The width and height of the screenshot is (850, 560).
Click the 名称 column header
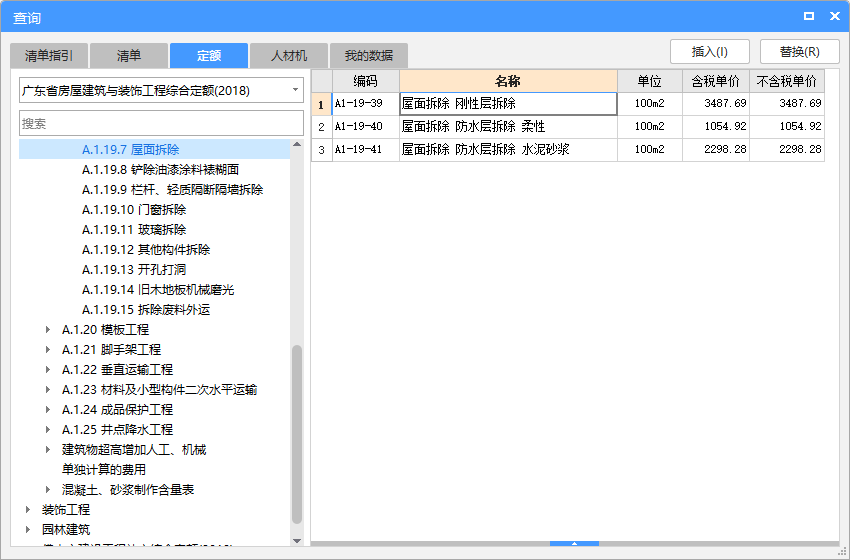[x=508, y=81]
